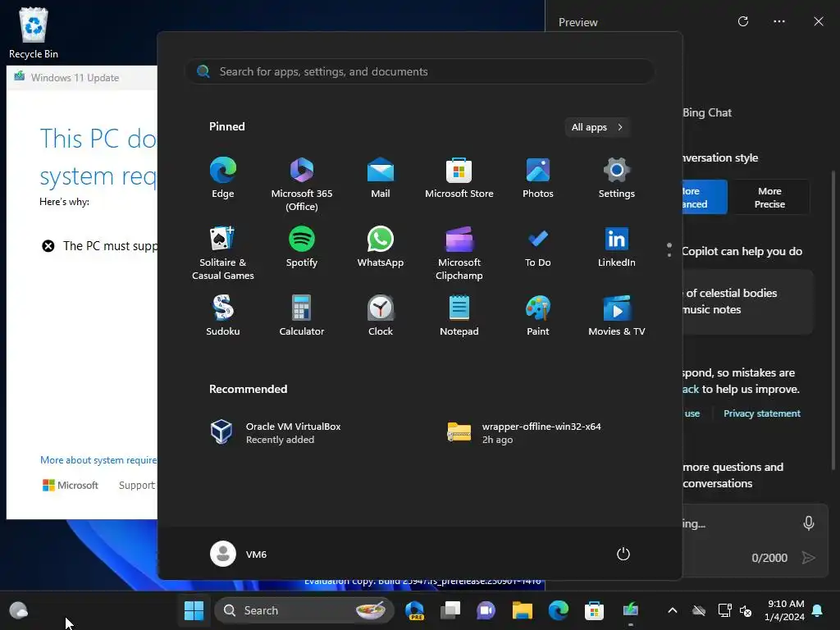Start Solitaire & Casual Games
This screenshot has width=840, height=630.
click(x=223, y=253)
